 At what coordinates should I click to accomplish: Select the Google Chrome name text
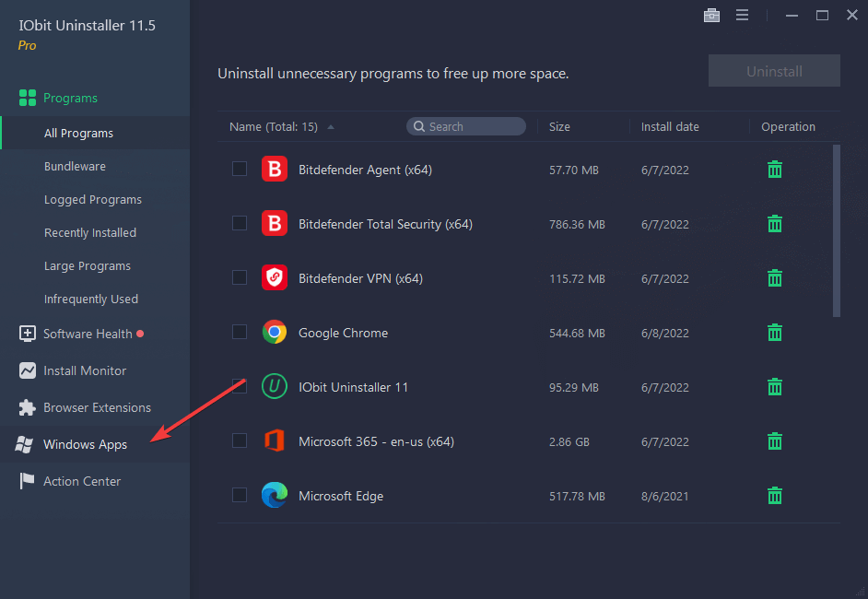click(x=343, y=333)
